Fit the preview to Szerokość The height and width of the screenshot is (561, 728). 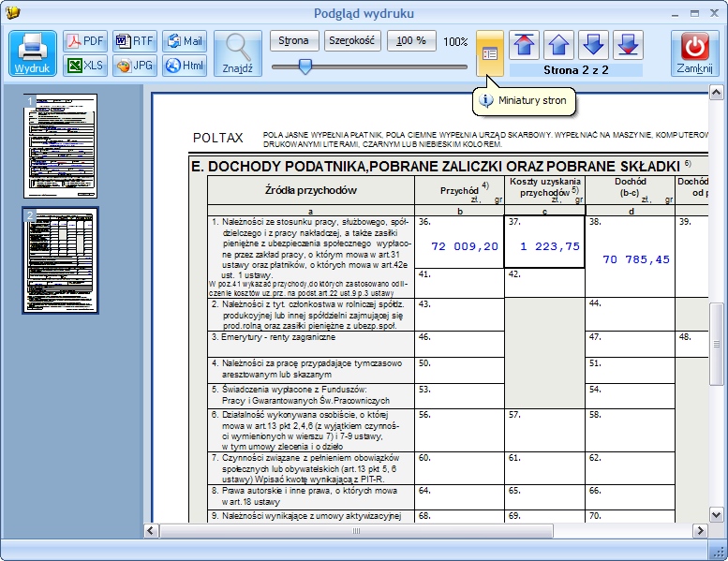click(x=352, y=41)
